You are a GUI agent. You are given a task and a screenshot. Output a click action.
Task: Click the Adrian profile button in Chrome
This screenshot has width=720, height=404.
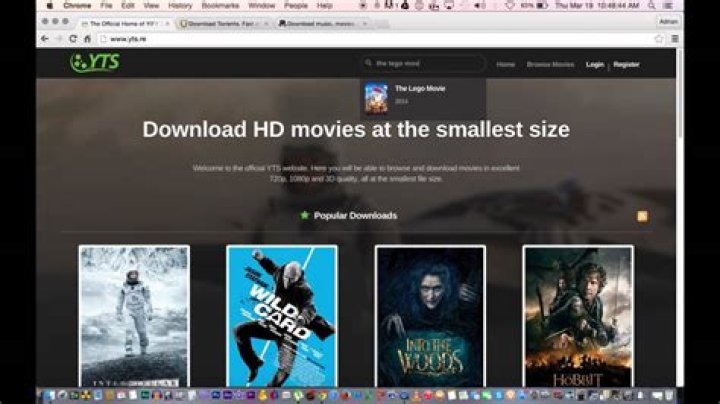click(668, 22)
